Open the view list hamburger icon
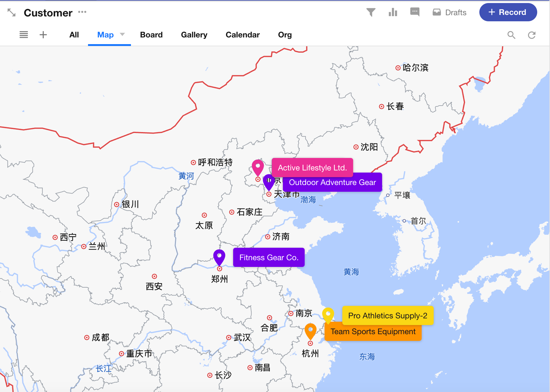The image size is (550, 392). click(24, 35)
